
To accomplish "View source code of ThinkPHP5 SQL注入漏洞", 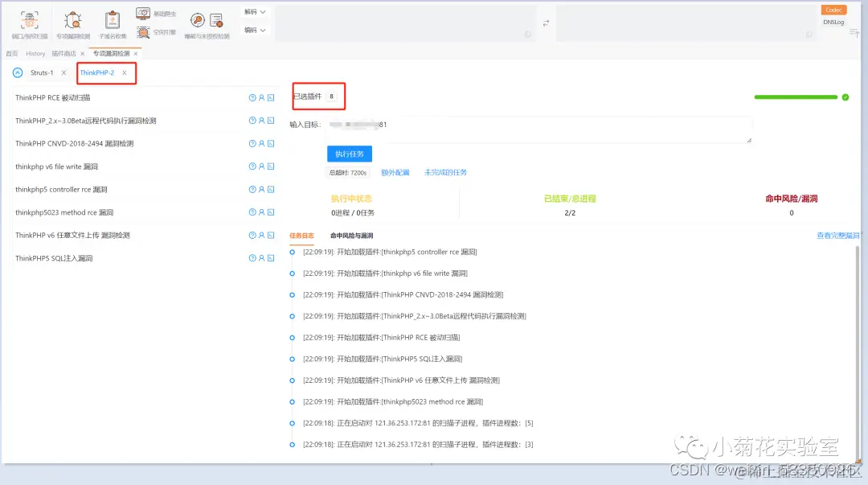I will pos(272,258).
